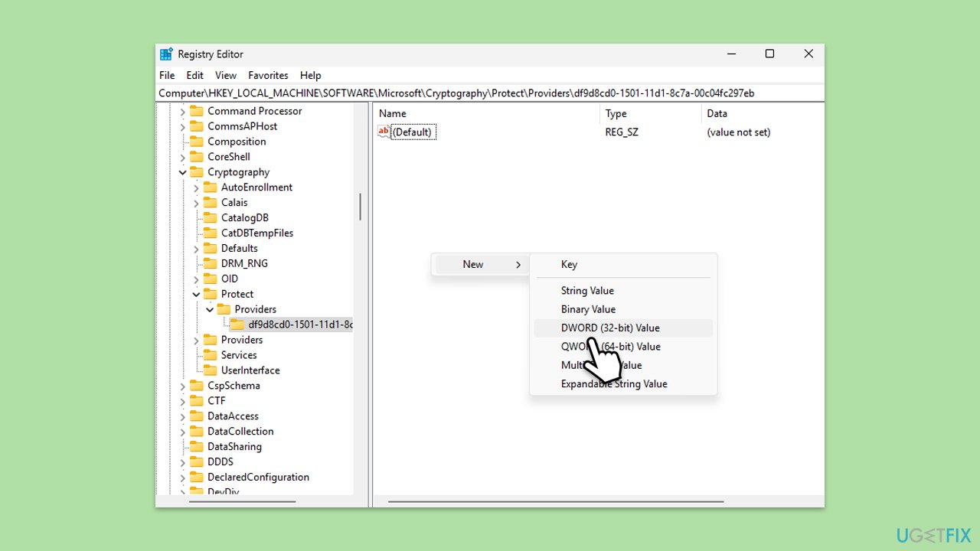This screenshot has width=980, height=551.
Task: Select the CspSchema tree label
Action: tap(234, 386)
